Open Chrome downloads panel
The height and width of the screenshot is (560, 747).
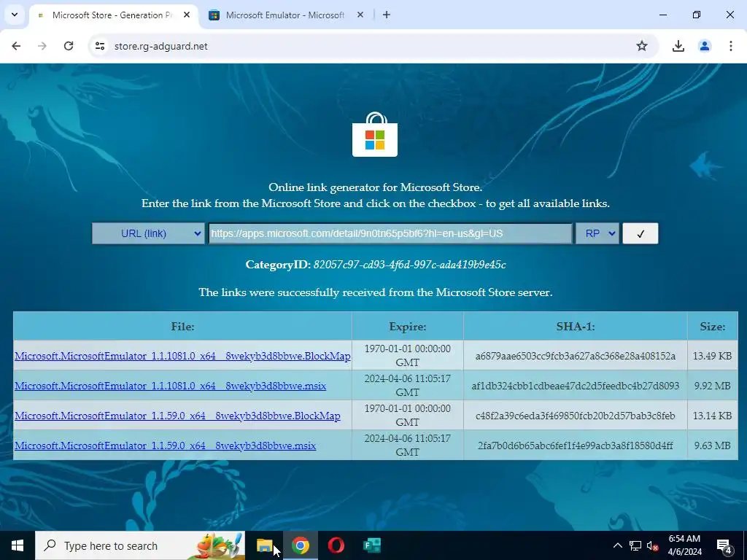coord(678,46)
